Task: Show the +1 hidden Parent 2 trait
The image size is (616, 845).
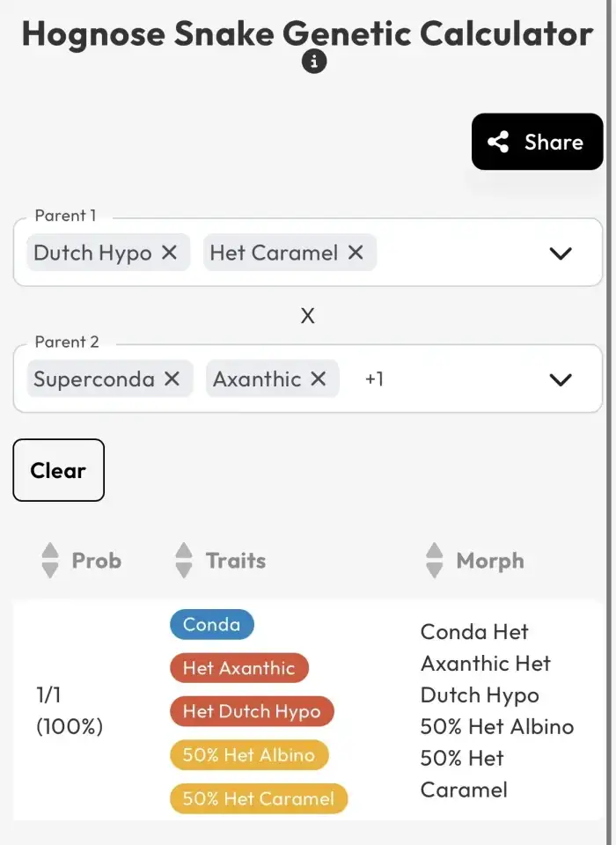Action: point(374,379)
